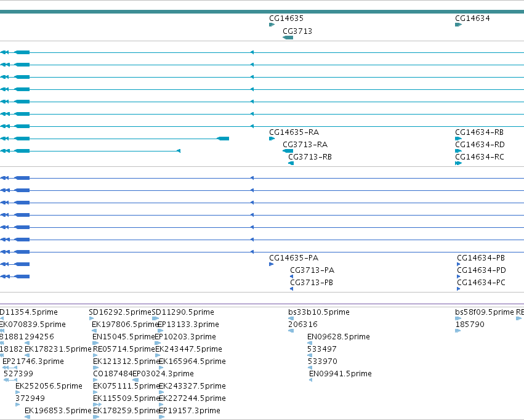Open the bs33b10.5prime EST
The height and width of the screenshot is (420, 524).
coord(291,318)
